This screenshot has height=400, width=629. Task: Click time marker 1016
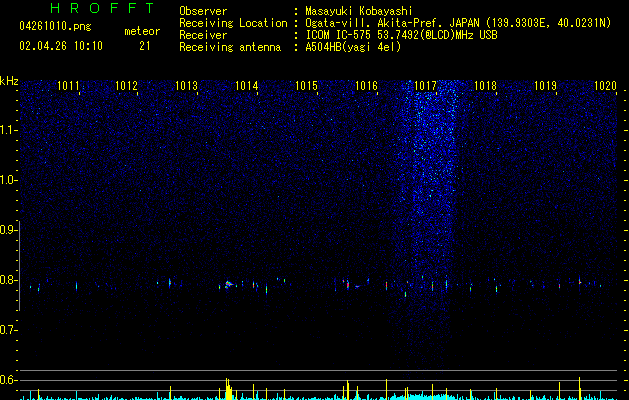coord(366,86)
